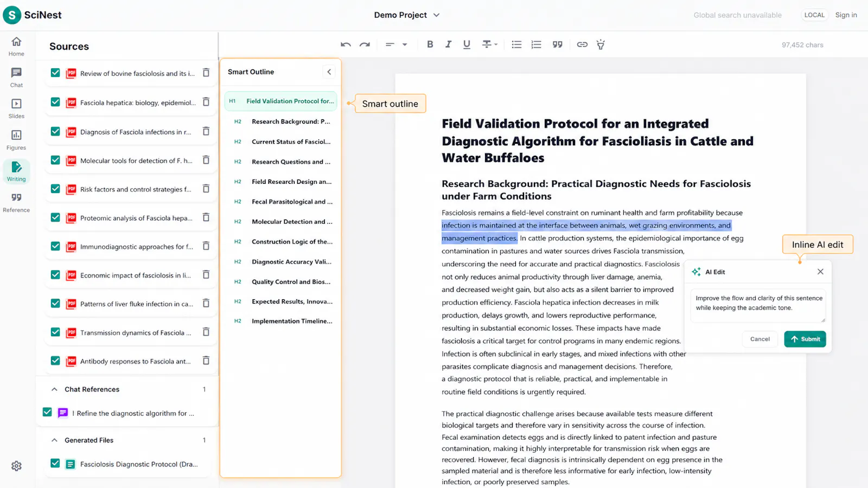The image size is (868, 488).
Task: Jump to 'Field Validation Protocol for...' H1 outline item
Action: (280, 101)
